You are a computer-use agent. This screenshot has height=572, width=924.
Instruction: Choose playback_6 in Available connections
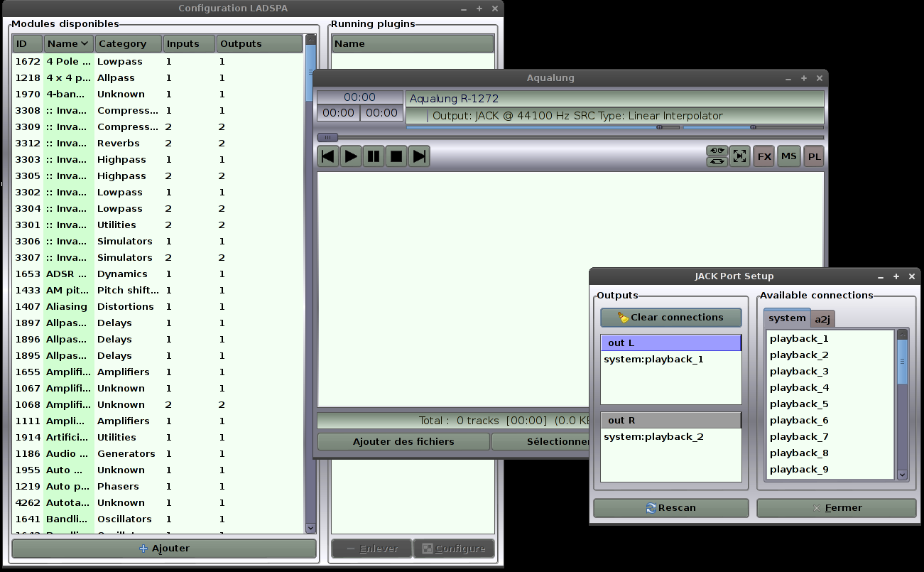tap(831, 421)
